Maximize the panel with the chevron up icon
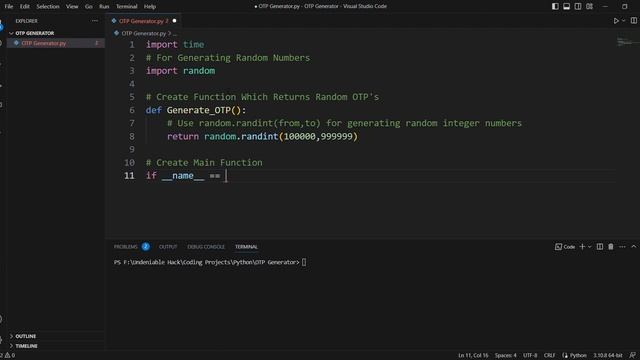 point(633,247)
